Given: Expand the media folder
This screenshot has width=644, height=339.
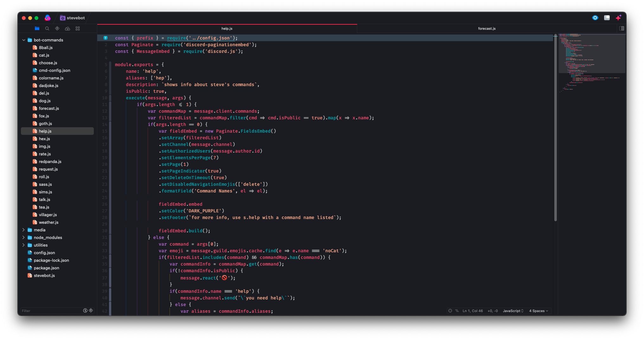Looking at the screenshot, I should pyautogui.click(x=24, y=230).
